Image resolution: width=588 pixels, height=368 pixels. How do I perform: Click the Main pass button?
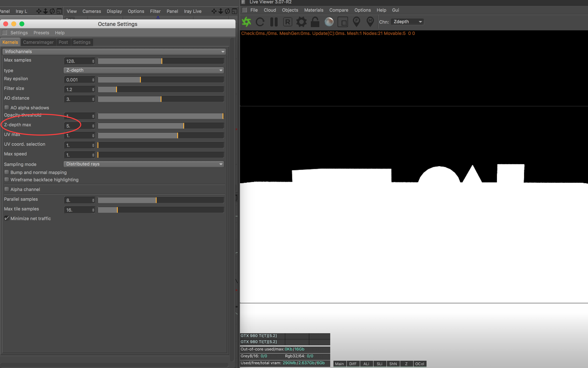(339, 364)
